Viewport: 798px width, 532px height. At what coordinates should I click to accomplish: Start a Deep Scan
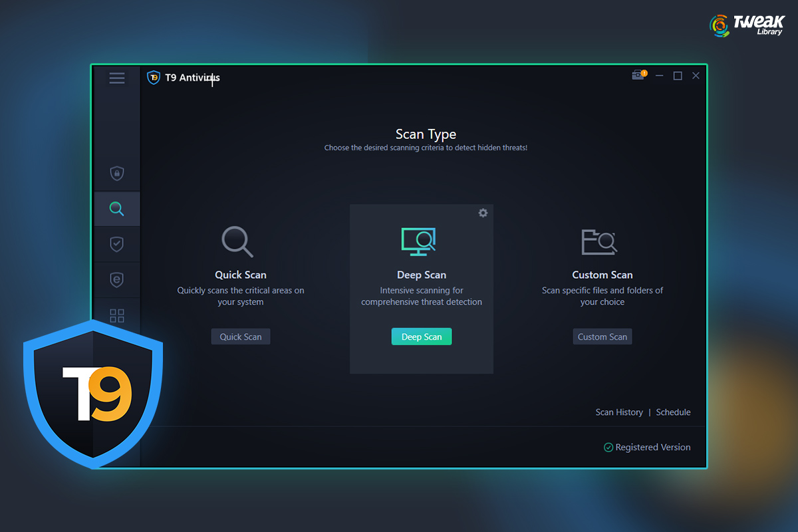tap(421, 336)
